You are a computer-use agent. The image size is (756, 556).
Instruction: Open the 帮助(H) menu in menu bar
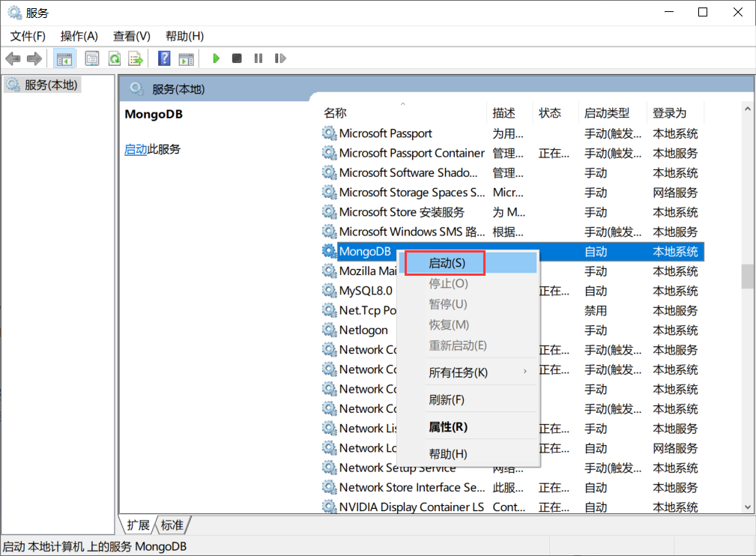(x=184, y=36)
